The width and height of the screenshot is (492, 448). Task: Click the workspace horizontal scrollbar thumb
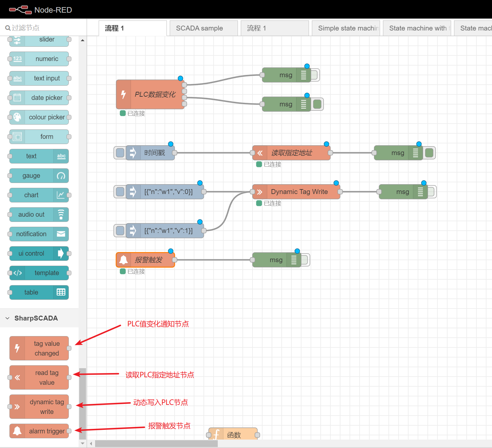pyautogui.click(x=156, y=443)
